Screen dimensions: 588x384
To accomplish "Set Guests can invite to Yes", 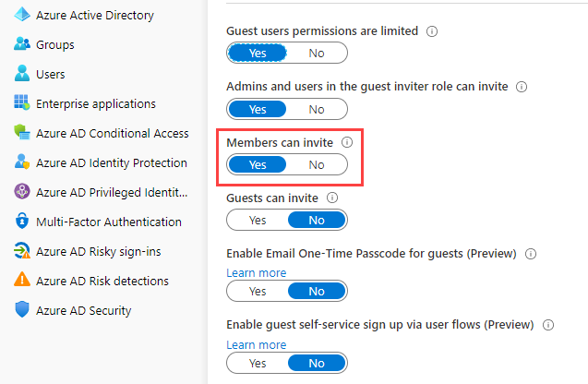I will tap(258, 221).
